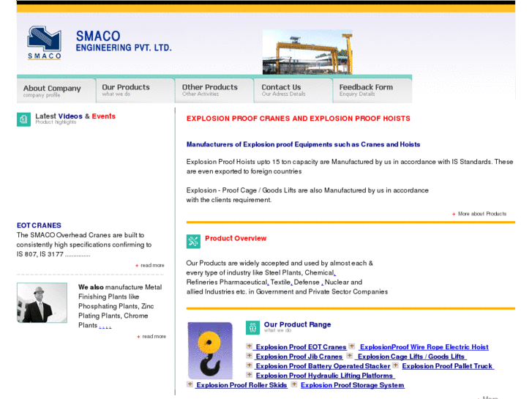The width and height of the screenshot is (532, 399).
Task: Click the Our Product Range heading text
Action: point(298,324)
